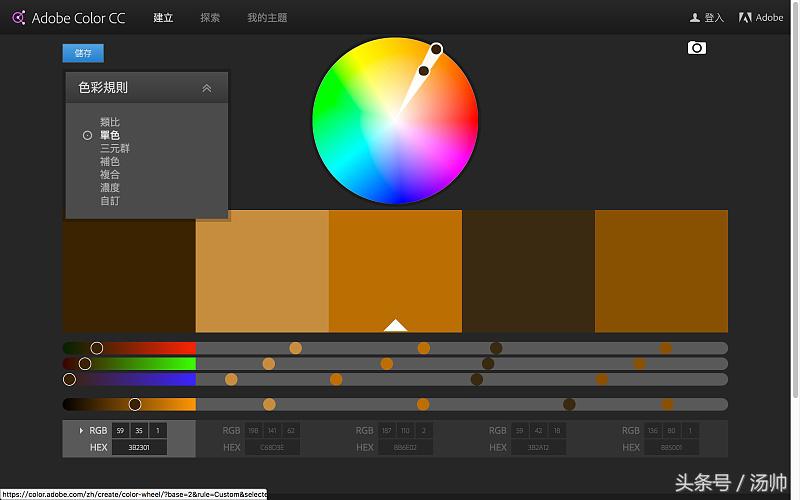Click the green value field showing 110

(405, 431)
